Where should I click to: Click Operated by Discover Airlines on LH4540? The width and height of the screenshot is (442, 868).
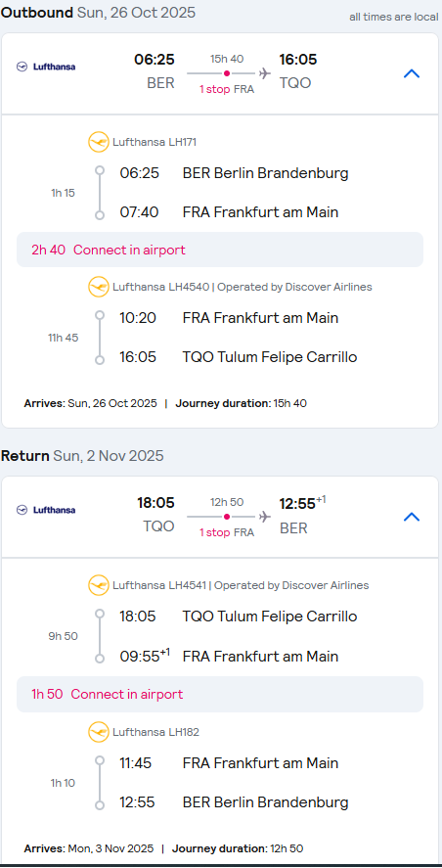pos(295,287)
